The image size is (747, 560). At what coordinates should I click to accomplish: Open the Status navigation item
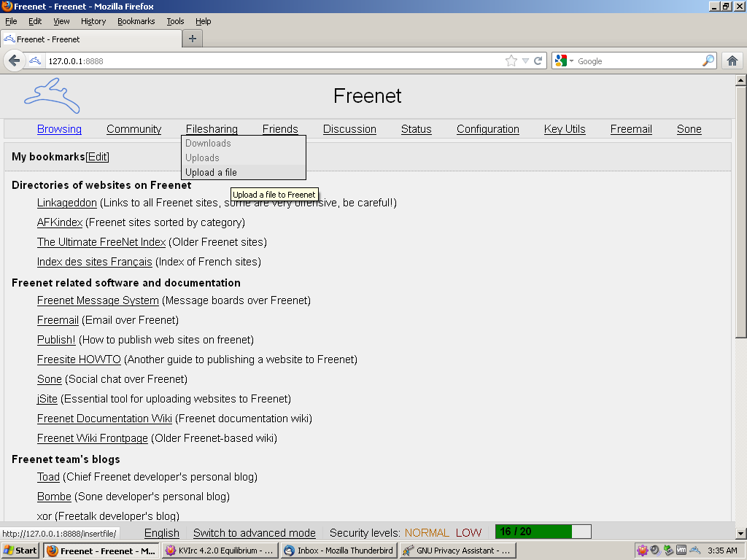point(417,129)
